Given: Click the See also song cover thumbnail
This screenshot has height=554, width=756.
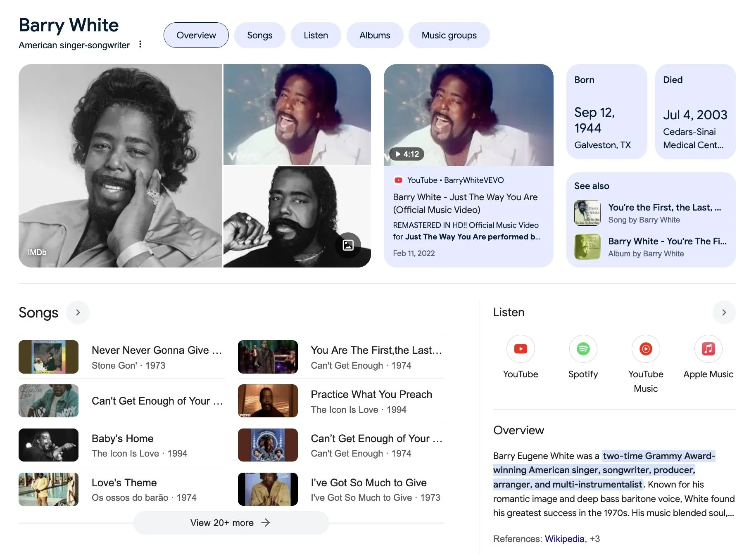Looking at the screenshot, I should 587,213.
